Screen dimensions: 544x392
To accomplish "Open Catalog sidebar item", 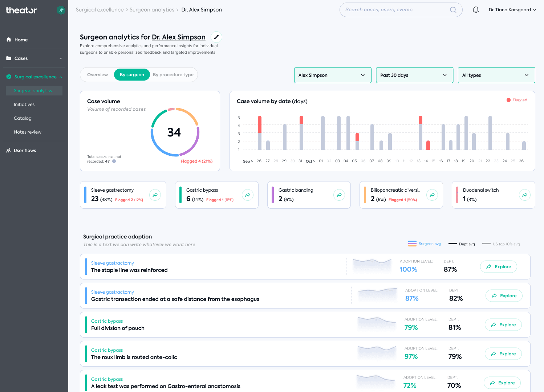I will pos(23,118).
